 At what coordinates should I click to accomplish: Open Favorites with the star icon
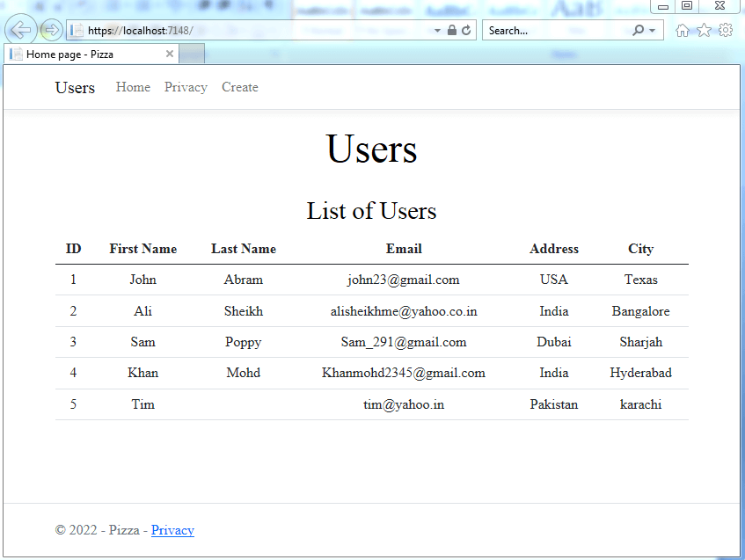click(703, 29)
